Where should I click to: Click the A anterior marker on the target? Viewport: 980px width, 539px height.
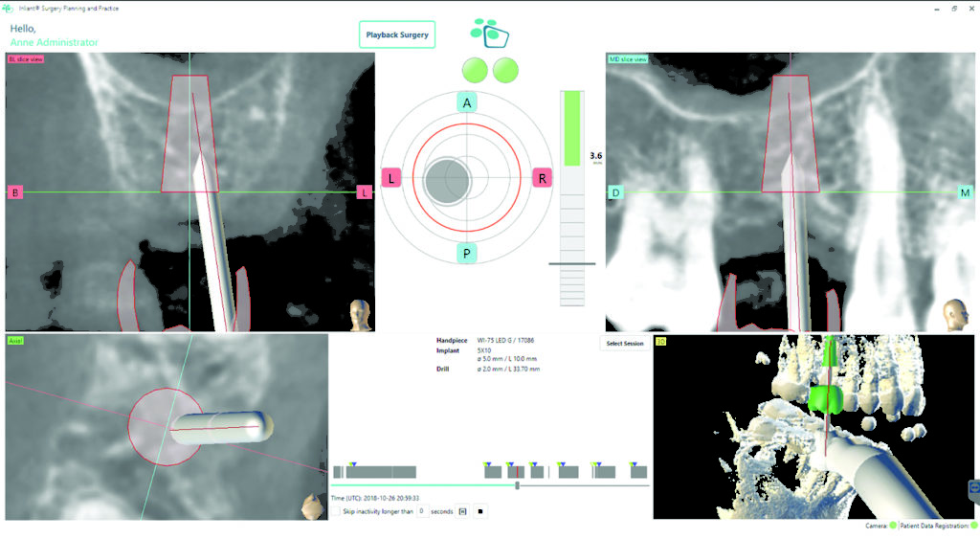pos(467,103)
